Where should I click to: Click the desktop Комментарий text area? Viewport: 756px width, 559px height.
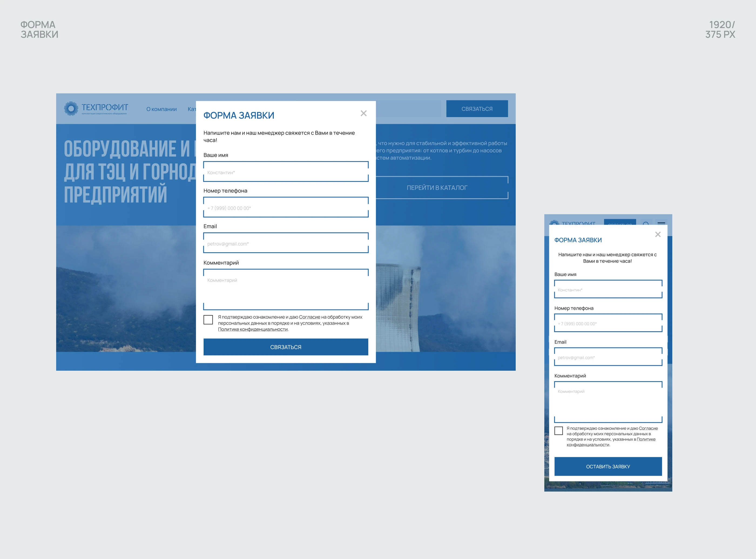[x=285, y=290]
